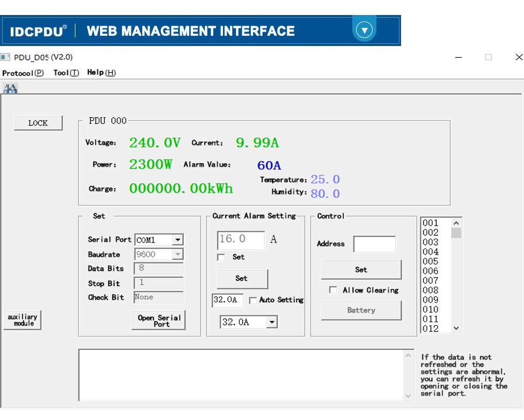Select address 008 in the list
The image size is (524, 420).
coord(430,290)
